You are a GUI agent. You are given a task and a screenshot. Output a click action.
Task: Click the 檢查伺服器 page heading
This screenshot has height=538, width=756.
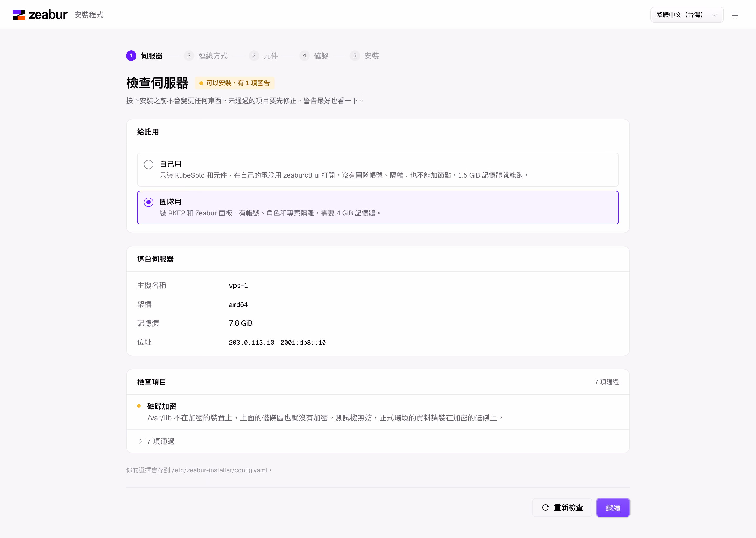157,83
